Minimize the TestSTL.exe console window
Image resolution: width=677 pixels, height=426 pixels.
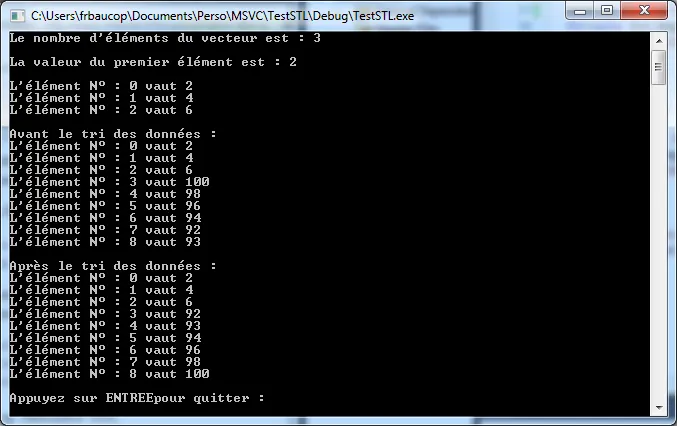click(580, 11)
